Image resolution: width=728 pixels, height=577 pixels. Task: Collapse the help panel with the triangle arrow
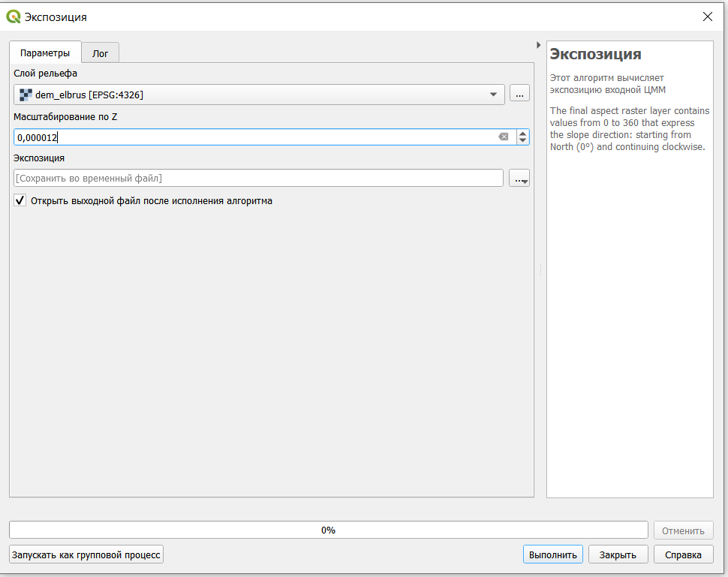[538, 45]
